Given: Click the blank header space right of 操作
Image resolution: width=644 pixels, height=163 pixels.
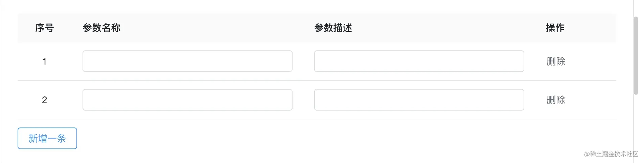Looking at the screenshot, I should pos(592,28).
